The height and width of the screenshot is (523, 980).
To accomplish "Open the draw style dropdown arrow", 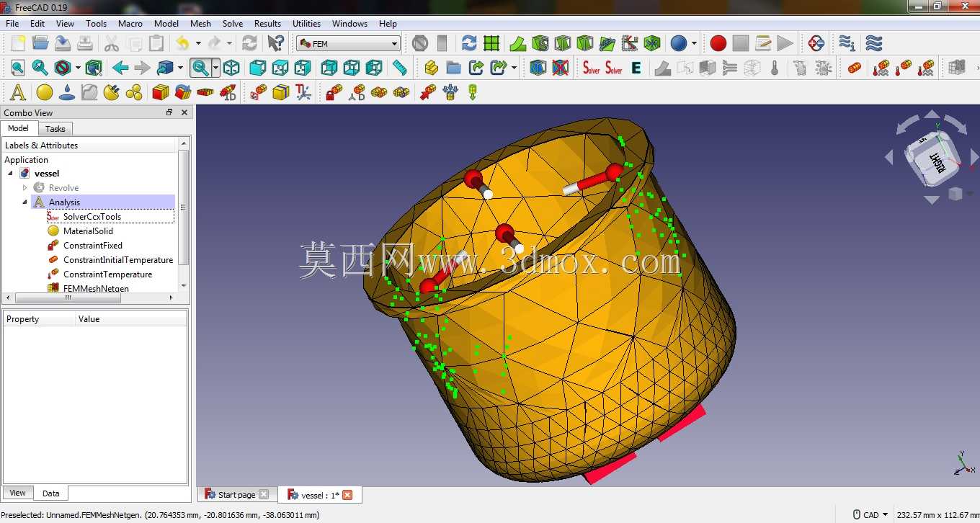I will [x=79, y=68].
